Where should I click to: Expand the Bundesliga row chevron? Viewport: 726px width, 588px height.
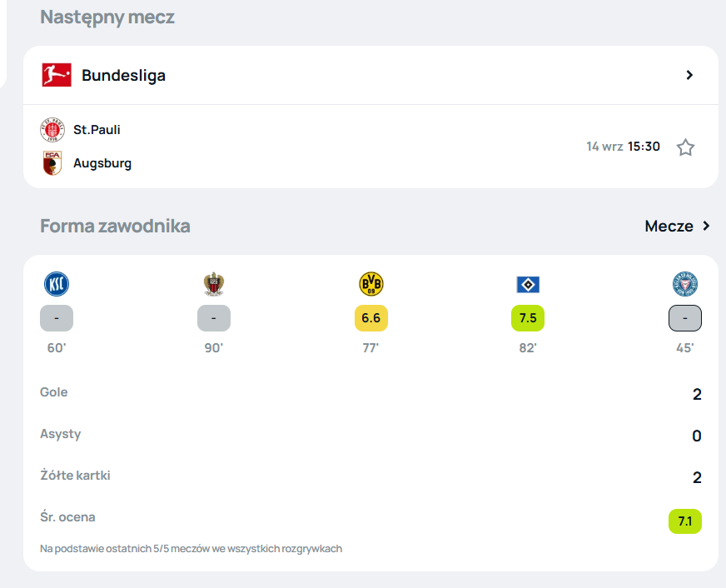(x=689, y=75)
